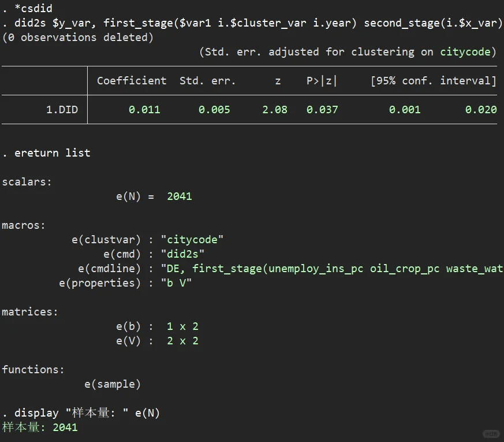Click the "functions:" heading
The height and width of the screenshot is (442, 504).
coord(33,370)
